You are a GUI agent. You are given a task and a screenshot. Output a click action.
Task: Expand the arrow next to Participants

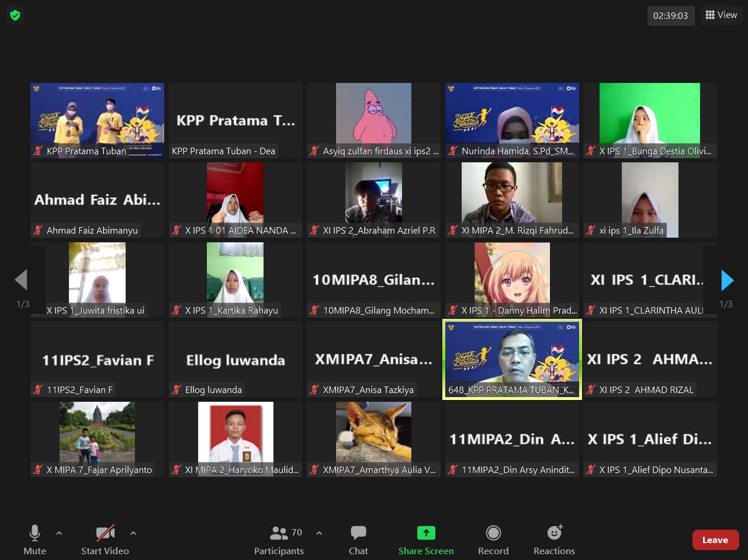[x=319, y=533]
